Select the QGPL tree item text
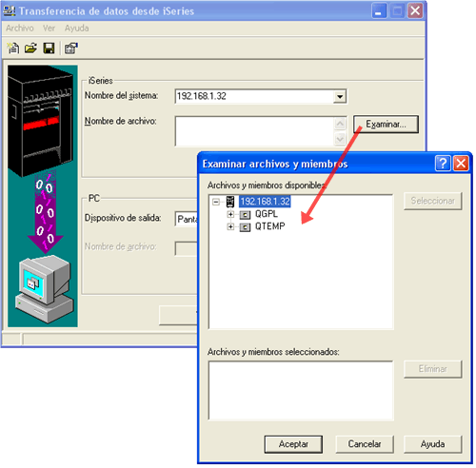The image size is (476, 468). click(267, 214)
